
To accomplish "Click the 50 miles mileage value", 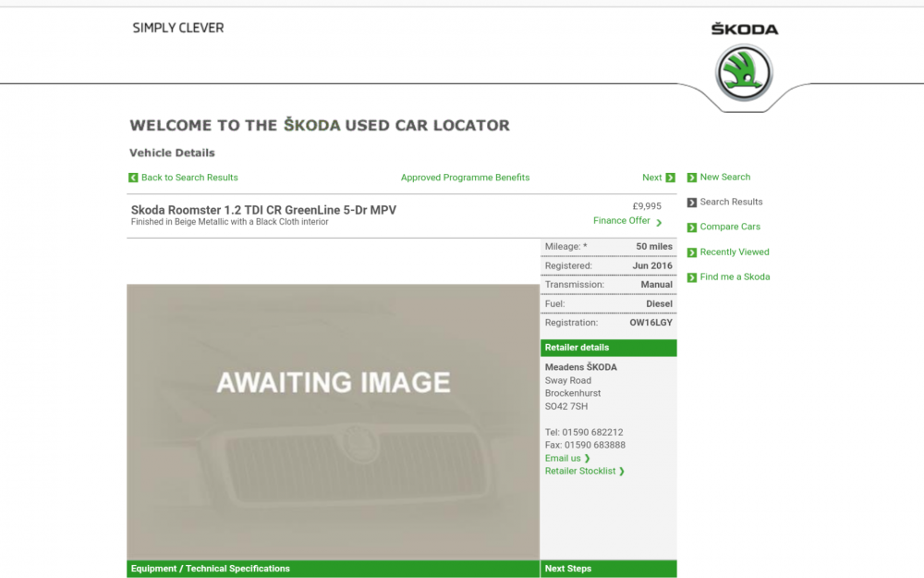I will click(653, 247).
